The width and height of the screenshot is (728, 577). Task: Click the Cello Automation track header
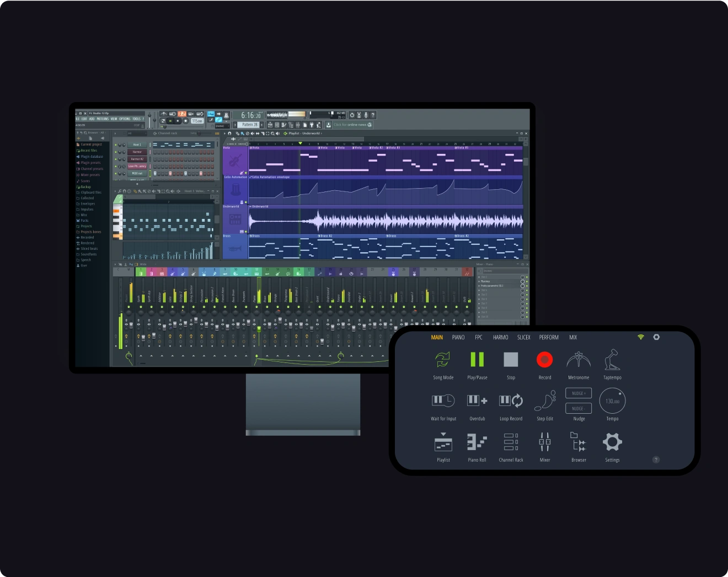click(235, 190)
